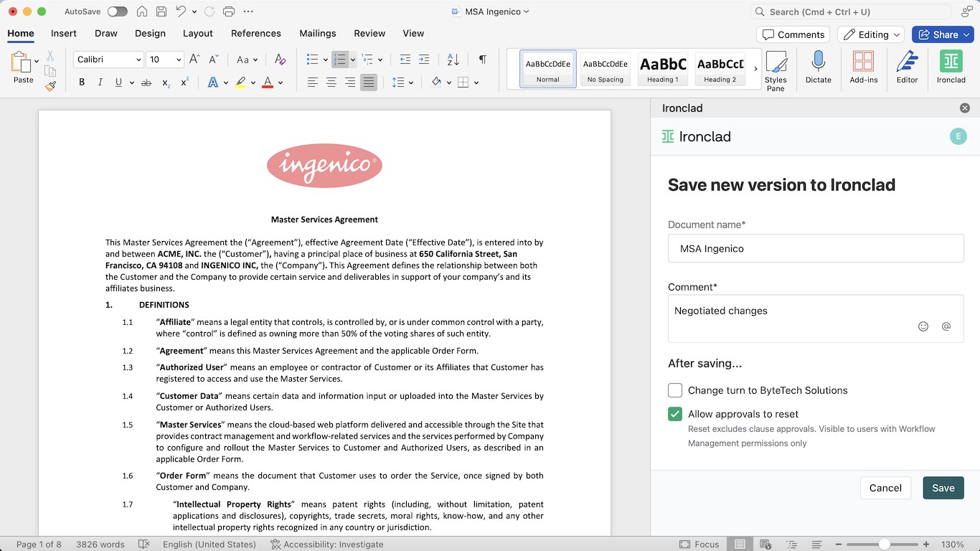Go to the Design tab

150,33
